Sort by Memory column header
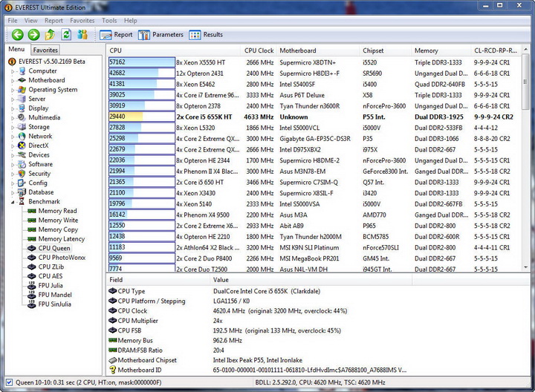This screenshot has width=535, height=392. pos(441,50)
